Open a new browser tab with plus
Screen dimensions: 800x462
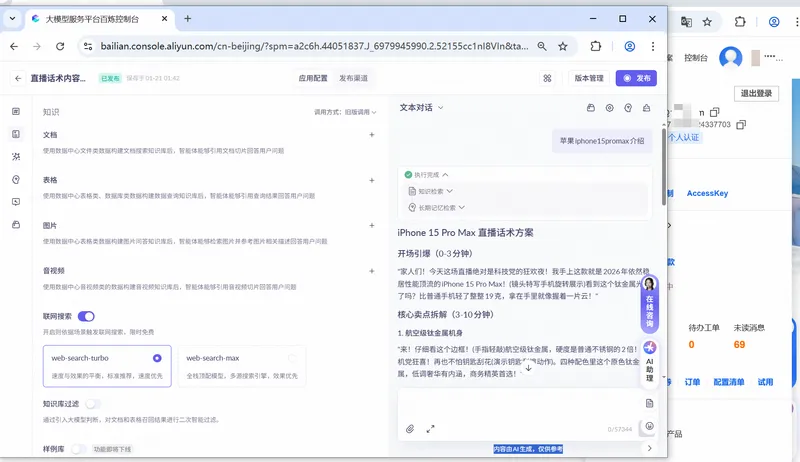(187, 19)
